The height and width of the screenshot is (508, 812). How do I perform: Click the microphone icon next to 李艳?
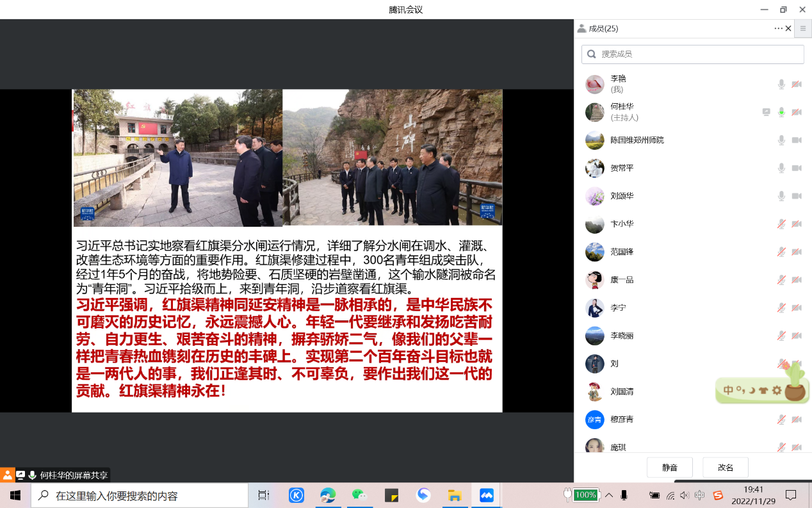781,85
